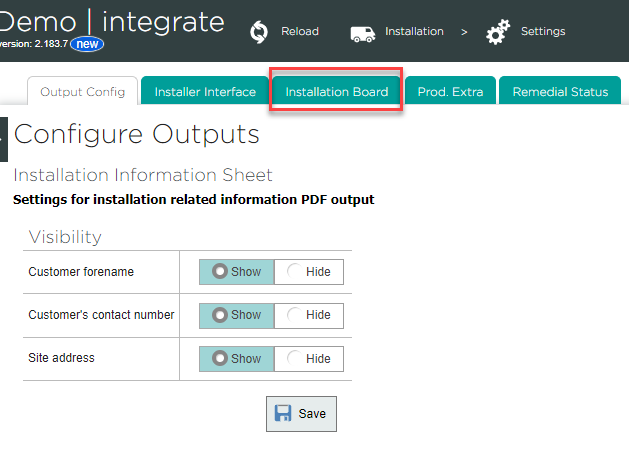629x475 pixels.
Task: Hide the Customer forename field
Action: click(309, 272)
